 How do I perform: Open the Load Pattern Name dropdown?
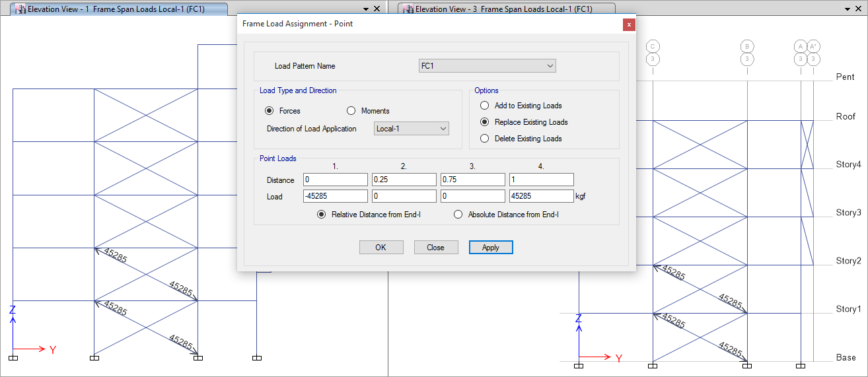pos(488,66)
